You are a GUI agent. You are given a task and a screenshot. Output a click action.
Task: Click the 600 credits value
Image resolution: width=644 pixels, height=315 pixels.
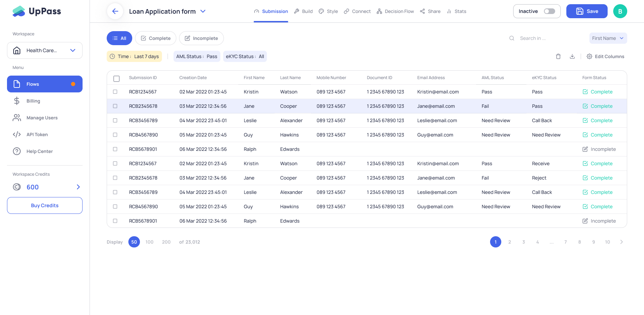[33, 187]
